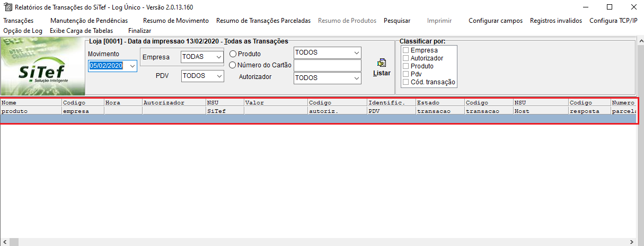Screen dimensions: 644x246
Task: Check the Produto sort checkbox
Action: 406,66
